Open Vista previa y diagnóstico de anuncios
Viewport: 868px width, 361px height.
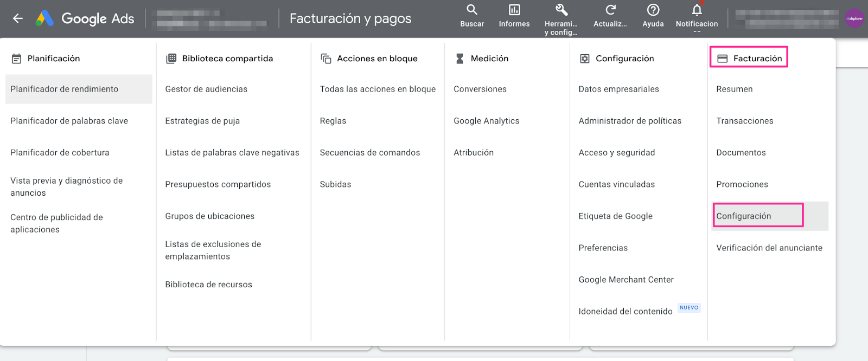(67, 186)
